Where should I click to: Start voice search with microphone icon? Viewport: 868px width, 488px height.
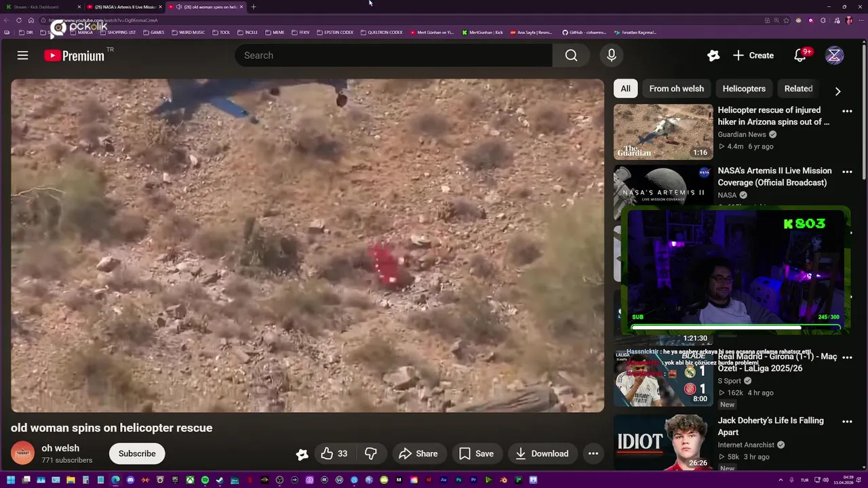[612, 56]
